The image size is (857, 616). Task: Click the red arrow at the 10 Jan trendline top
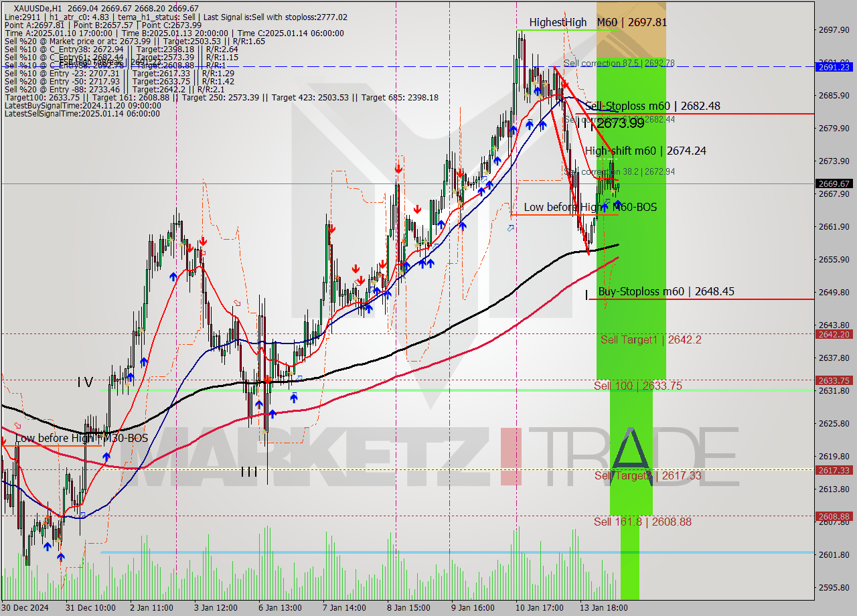565,84
